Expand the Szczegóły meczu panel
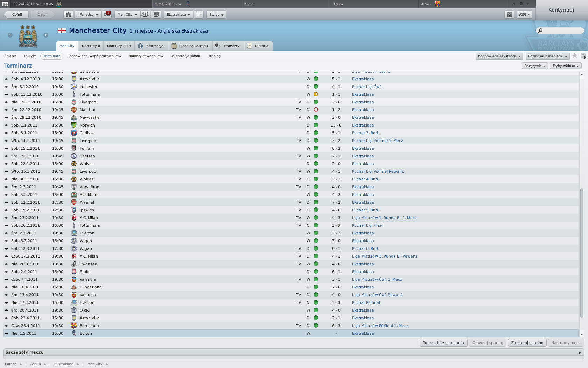 (580, 353)
